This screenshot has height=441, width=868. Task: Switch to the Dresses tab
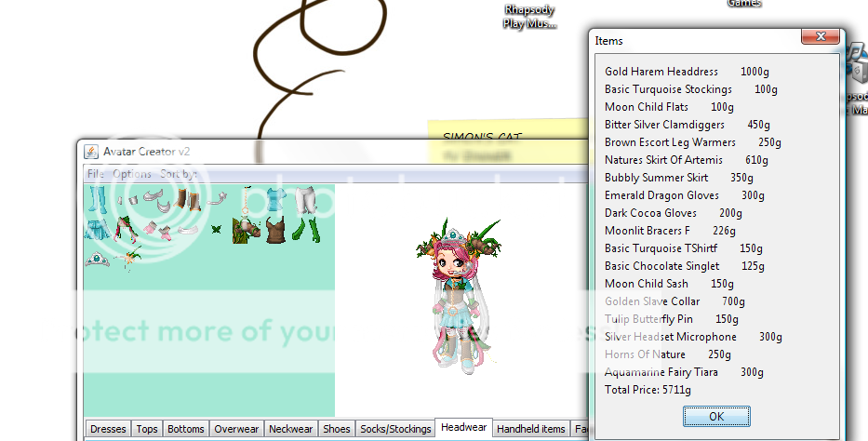click(108, 429)
